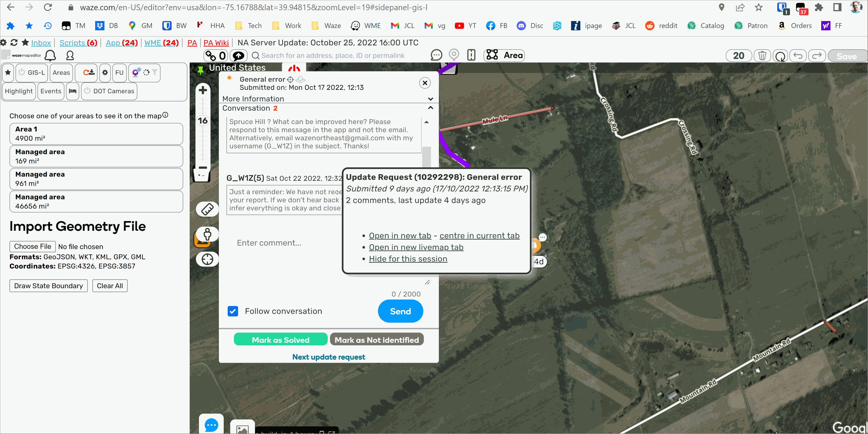Click the zoom level slider track
Screen dimensions: 868x434
tap(203, 141)
